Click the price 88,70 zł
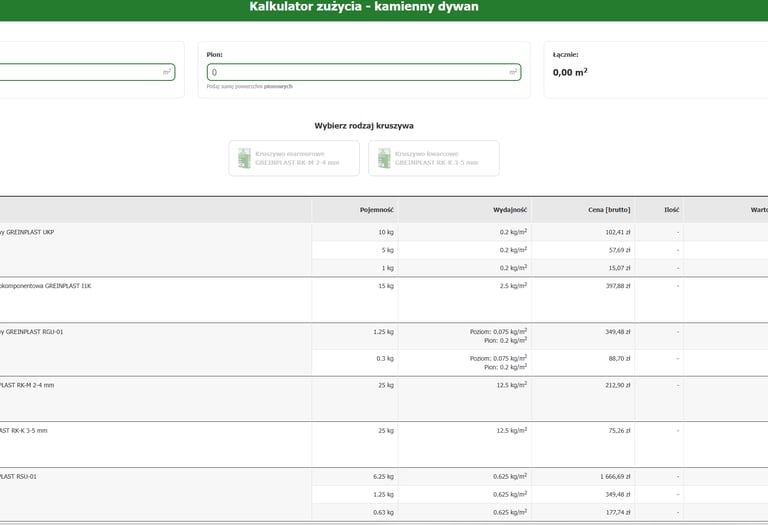The image size is (768, 525). tap(619, 359)
